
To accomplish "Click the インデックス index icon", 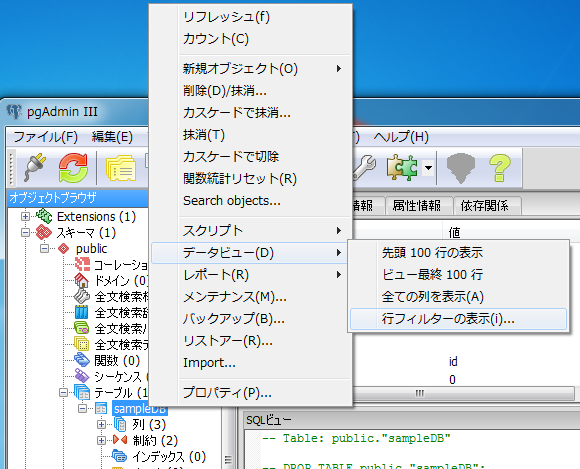I will click(x=119, y=456).
